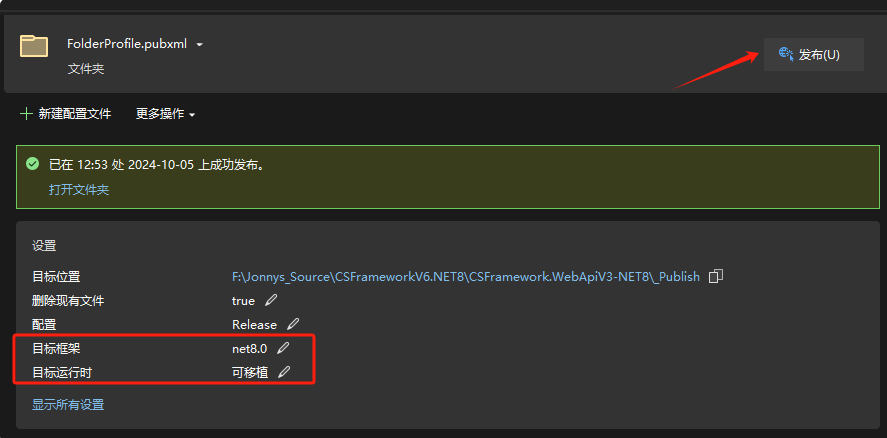Click the plus icon for 新建配置文件
The image size is (887, 438).
(26, 114)
